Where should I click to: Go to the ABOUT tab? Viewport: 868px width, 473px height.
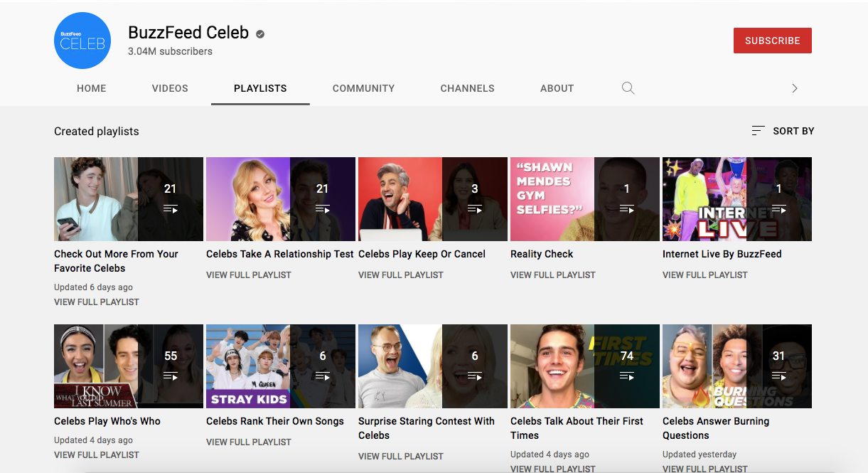click(x=557, y=88)
